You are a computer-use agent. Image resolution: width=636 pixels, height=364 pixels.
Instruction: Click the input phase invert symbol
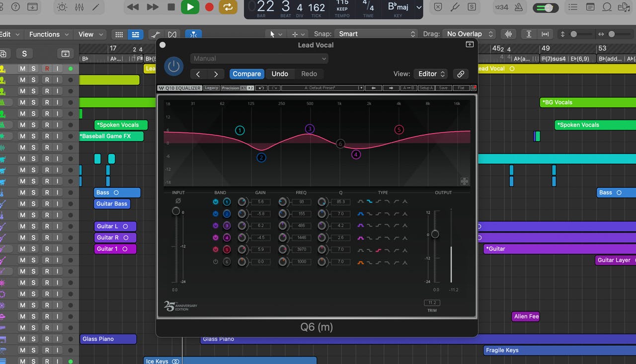click(x=178, y=201)
